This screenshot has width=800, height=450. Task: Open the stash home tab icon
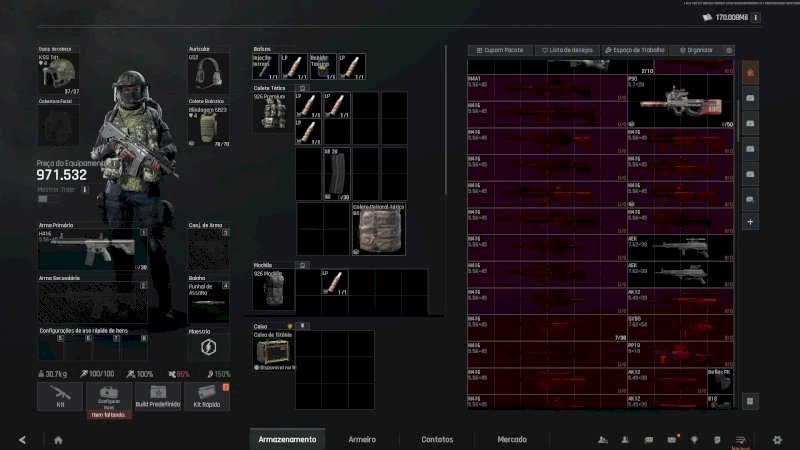pyautogui.click(x=750, y=72)
